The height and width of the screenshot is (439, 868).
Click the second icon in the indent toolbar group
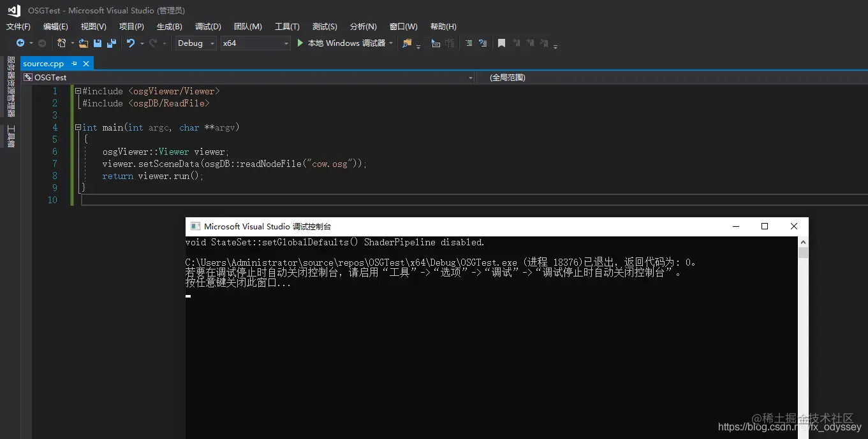click(450, 43)
